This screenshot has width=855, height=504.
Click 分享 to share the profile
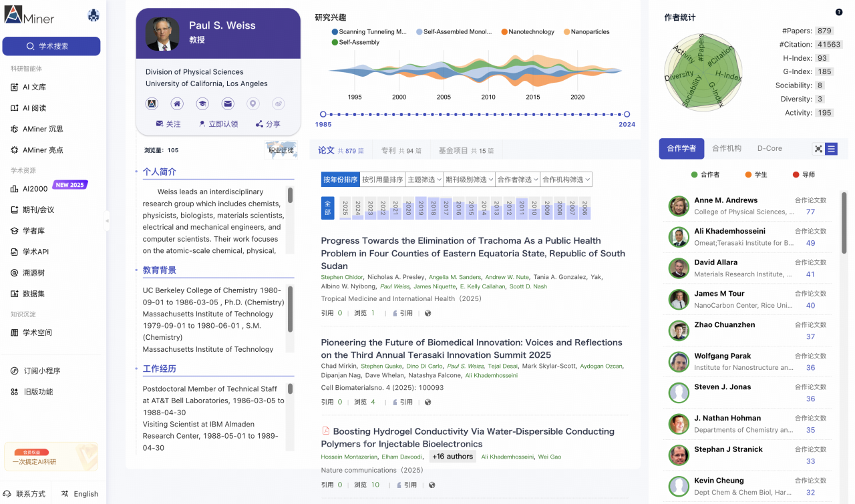pos(268,124)
